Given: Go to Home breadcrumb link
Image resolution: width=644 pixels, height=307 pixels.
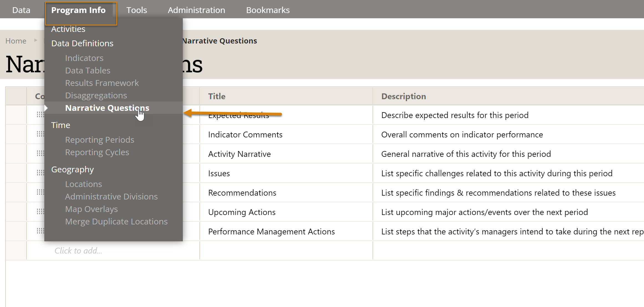Looking at the screenshot, I should click(16, 41).
